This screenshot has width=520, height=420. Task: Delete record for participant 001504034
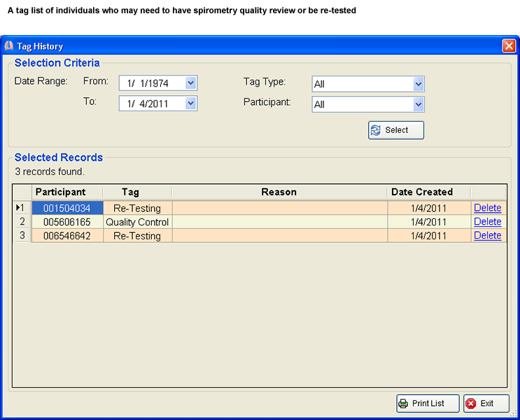(487, 208)
